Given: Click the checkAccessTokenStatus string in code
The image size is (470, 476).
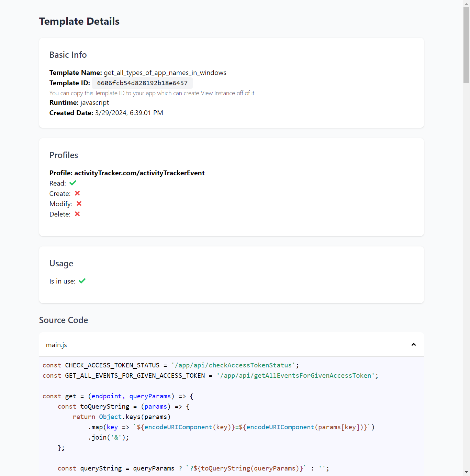Looking at the screenshot, I should click(x=234, y=365).
